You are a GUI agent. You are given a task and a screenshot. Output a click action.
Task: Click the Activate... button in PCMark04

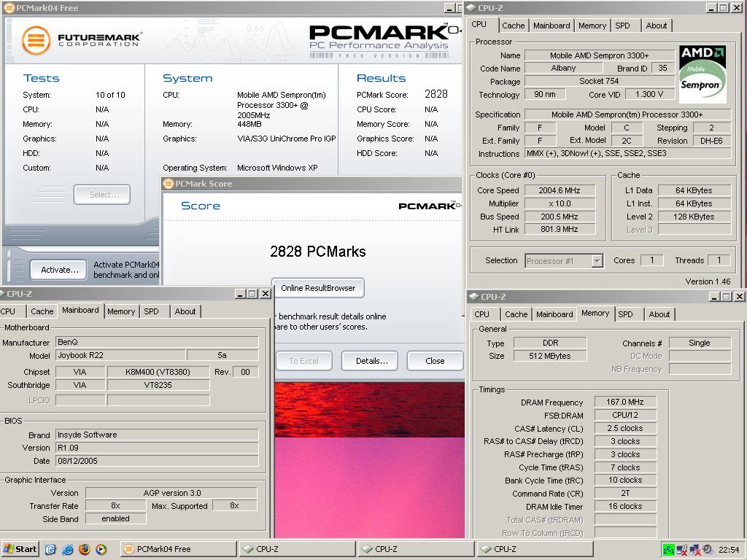point(58,270)
